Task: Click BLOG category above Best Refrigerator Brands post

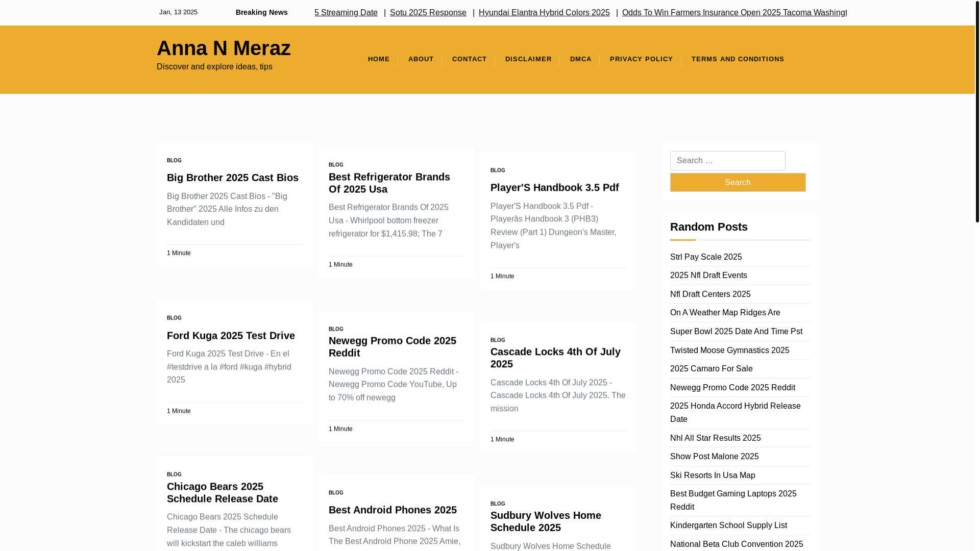Action: click(336, 165)
